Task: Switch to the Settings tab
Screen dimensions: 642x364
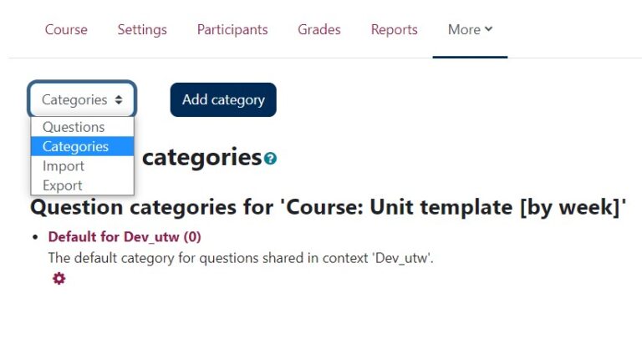Action: click(x=142, y=29)
